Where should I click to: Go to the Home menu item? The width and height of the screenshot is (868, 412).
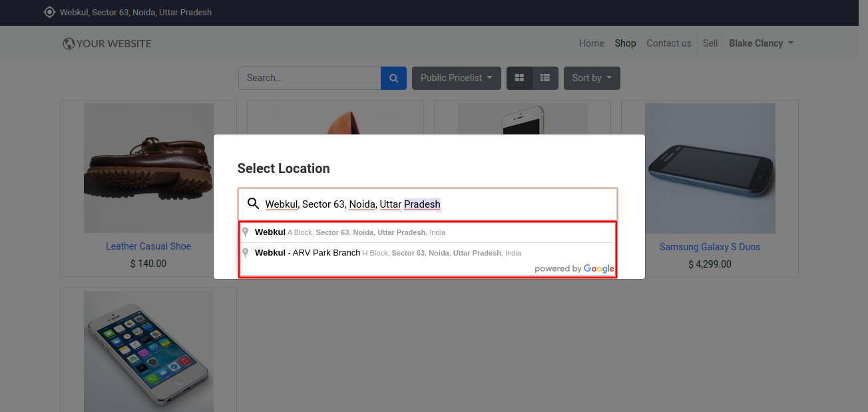pos(591,43)
